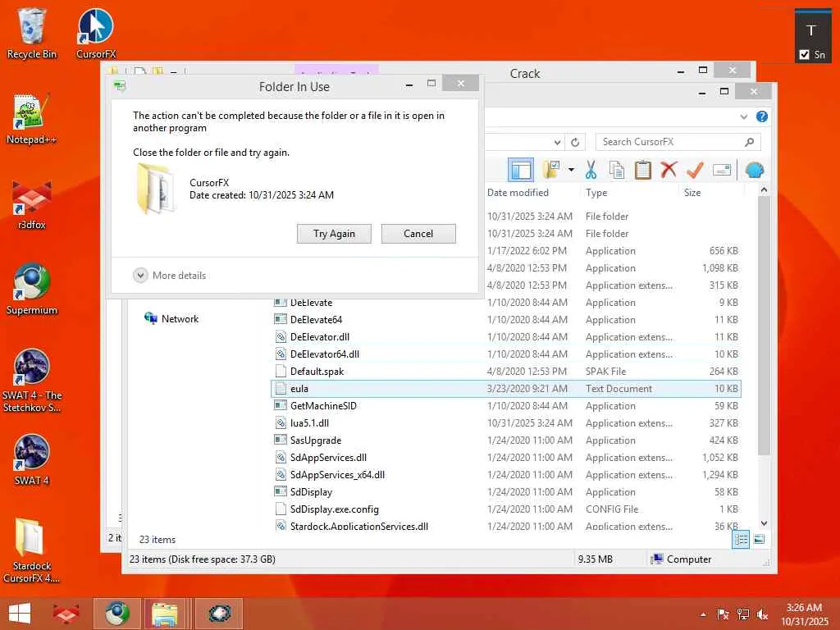Screen dimensions: 840x630
Task: Open Stardock CursorFX 4 folder
Action: pyautogui.click(x=32, y=550)
